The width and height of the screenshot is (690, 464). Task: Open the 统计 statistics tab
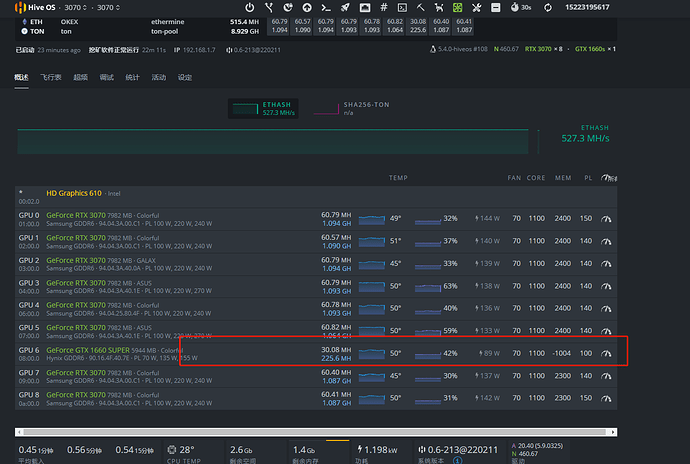[x=132, y=77]
